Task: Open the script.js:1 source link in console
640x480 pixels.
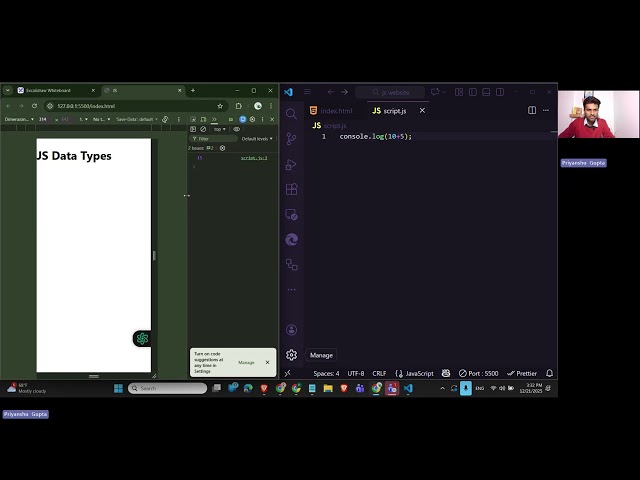Action: click(254, 158)
